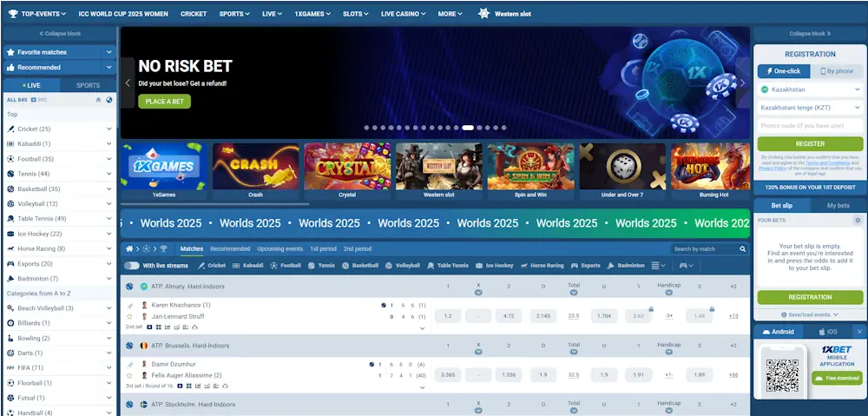
Task: Select the Horse Racing filter in sports strip
Action: [x=542, y=266]
